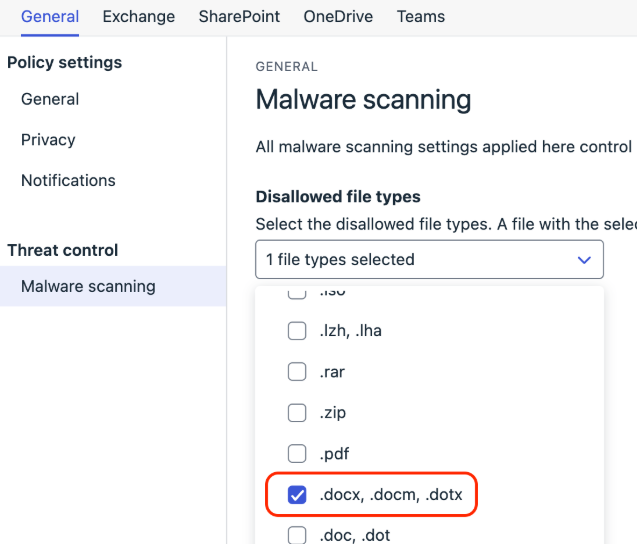The height and width of the screenshot is (544, 637).
Task: Check the .rar file type checkbox
Action: 297,372
